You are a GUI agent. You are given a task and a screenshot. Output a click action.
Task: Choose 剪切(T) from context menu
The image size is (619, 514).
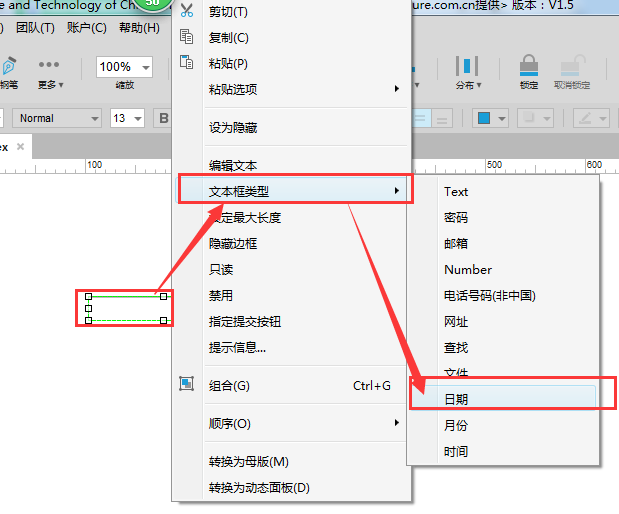228,12
